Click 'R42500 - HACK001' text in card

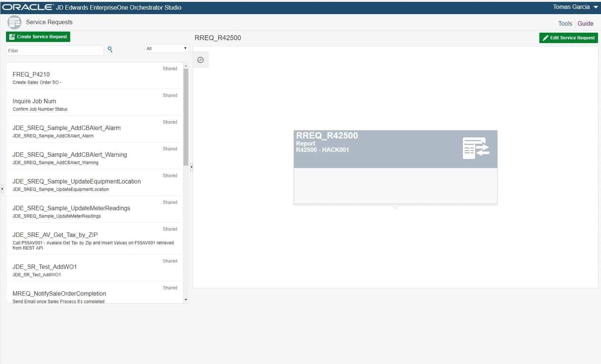322,150
